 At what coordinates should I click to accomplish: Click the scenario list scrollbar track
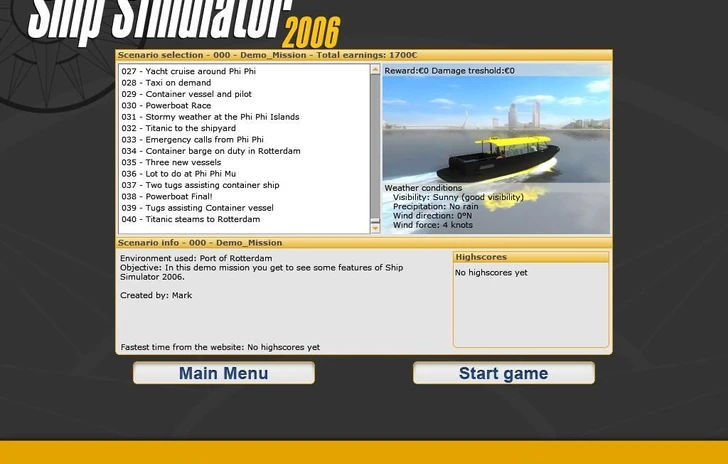[376, 150]
